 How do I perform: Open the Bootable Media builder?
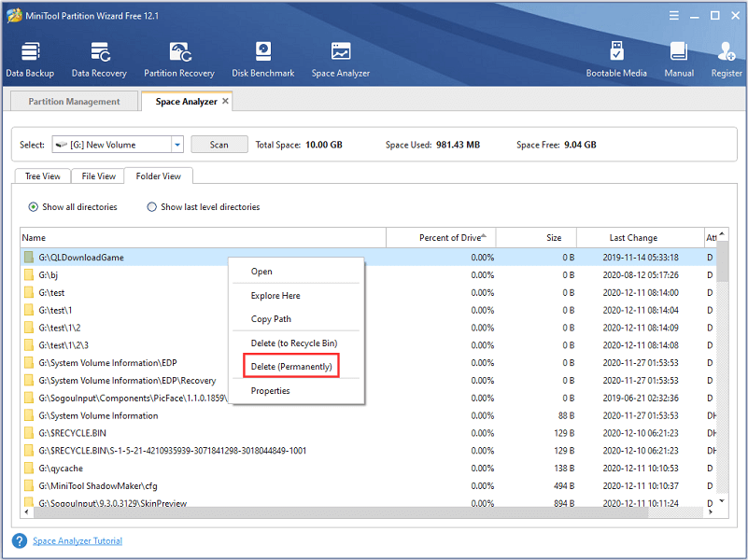point(615,59)
